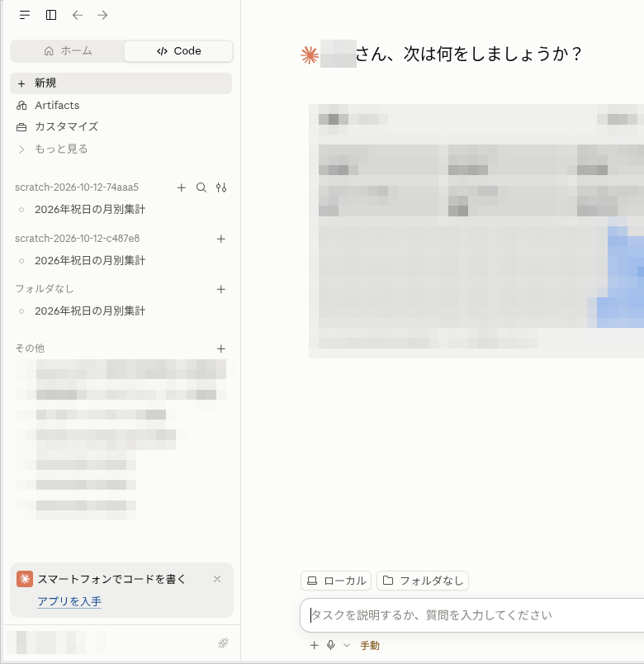This screenshot has width=644, height=664.
Task: Click the orange app icon in banner
Action: (x=25, y=579)
